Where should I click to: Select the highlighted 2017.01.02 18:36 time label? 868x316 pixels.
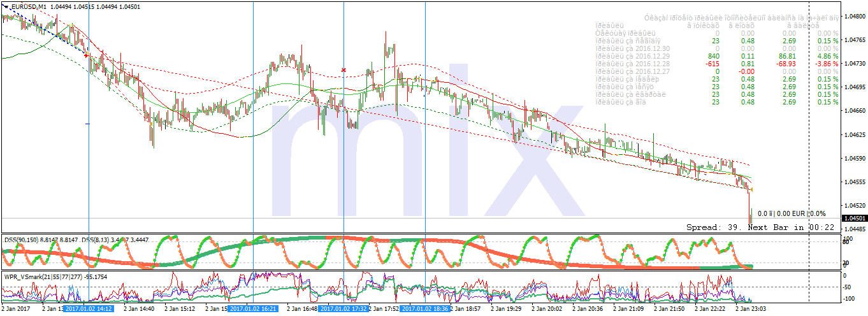[x=426, y=309]
